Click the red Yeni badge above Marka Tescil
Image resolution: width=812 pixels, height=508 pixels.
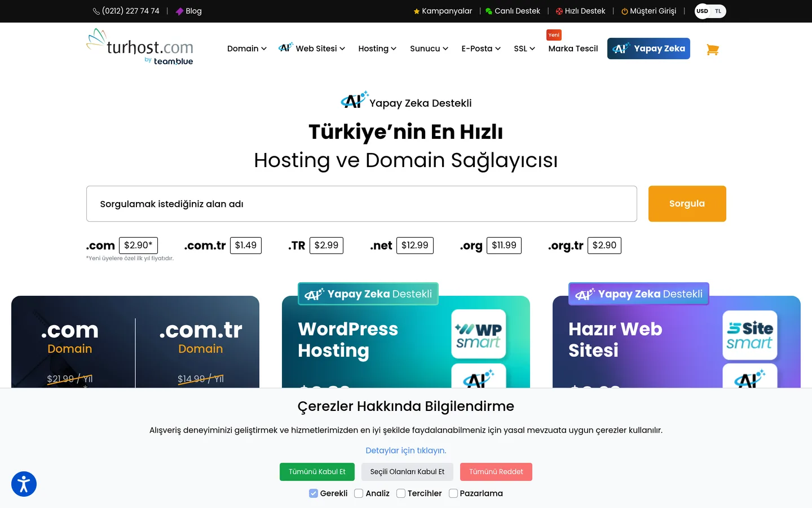pyautogui.click(x=554, y=35)
